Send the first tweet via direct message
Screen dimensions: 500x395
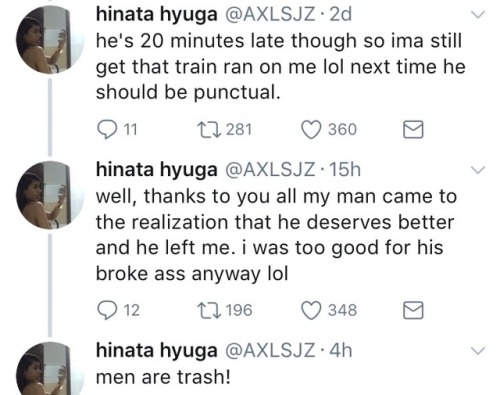(413, 130)
